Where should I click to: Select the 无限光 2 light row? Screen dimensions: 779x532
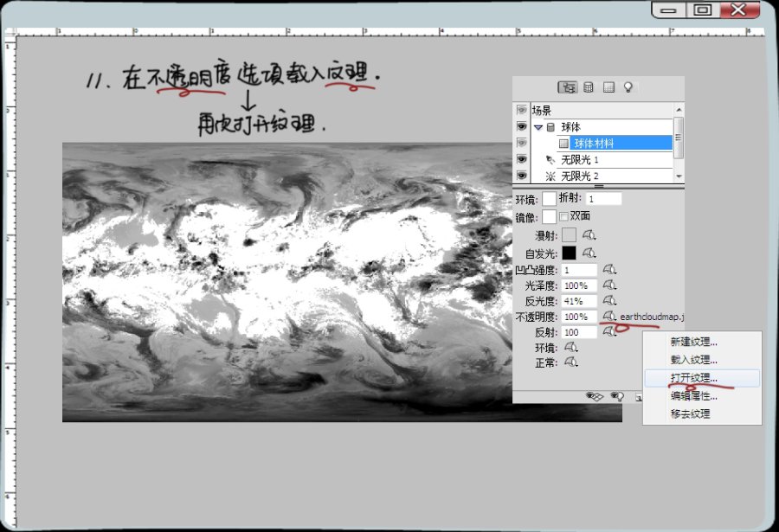coord(602,176)
